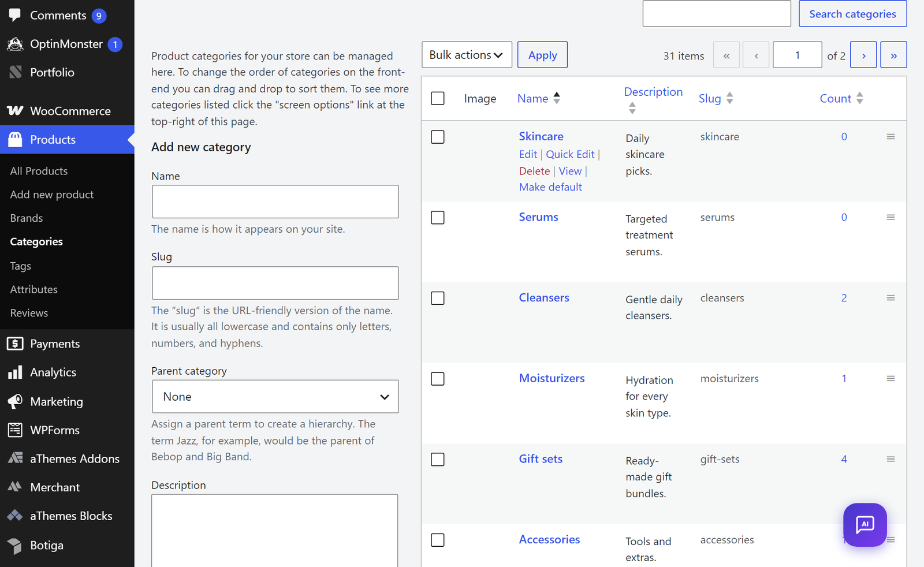The height and width of the screenshot is (567, 924).
Task: Open the Gift sets category link
Action: coord(541,459)
